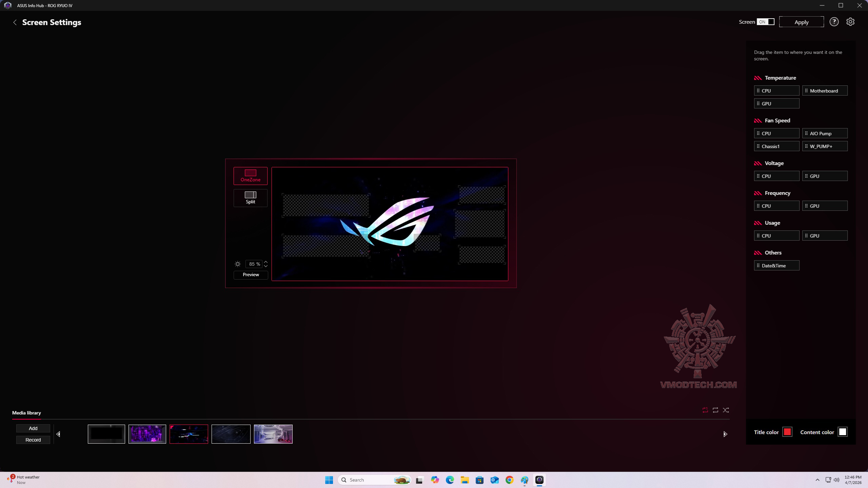Open Chrome from the Windows taskbar
868x488 pixels.
point(509,480)
